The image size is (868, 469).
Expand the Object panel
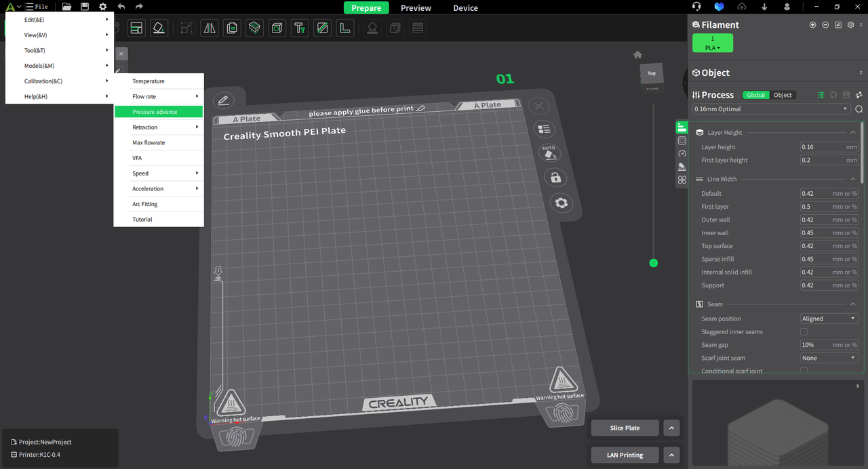pos(861,73)
